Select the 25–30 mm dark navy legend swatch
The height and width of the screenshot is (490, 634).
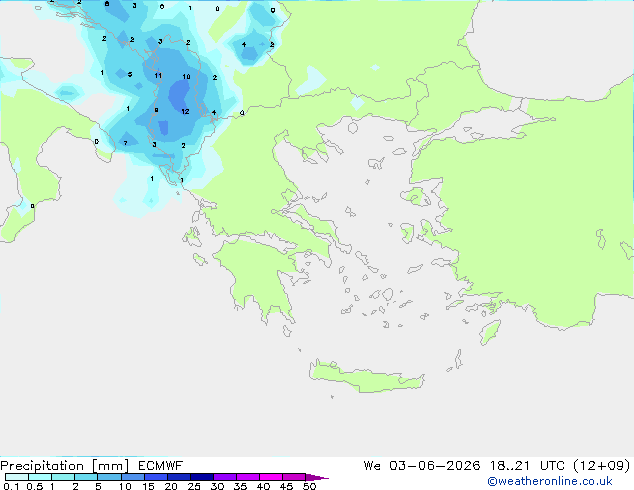click(201, 477)
